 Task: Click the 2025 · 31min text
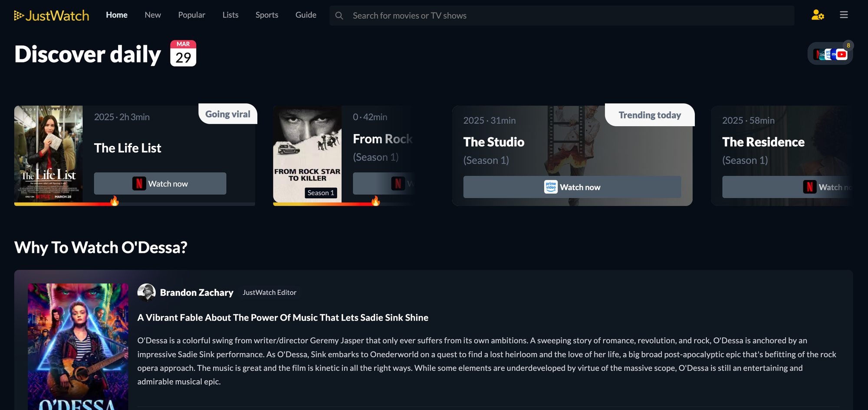tap(490, 120)
